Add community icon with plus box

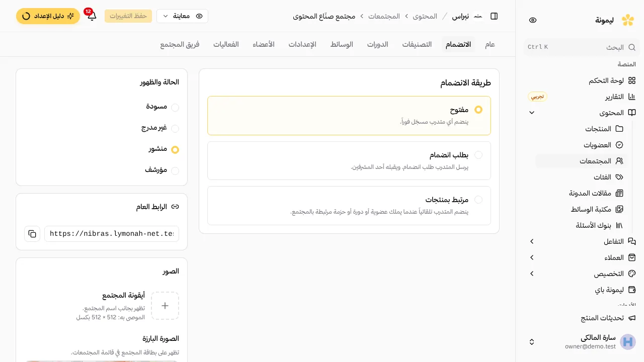(165, 306)
